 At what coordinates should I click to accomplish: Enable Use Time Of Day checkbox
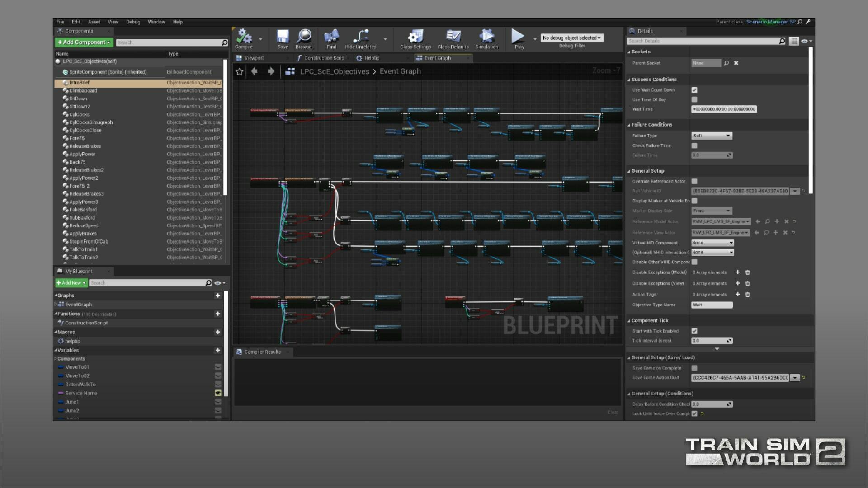tap(694, 99)
